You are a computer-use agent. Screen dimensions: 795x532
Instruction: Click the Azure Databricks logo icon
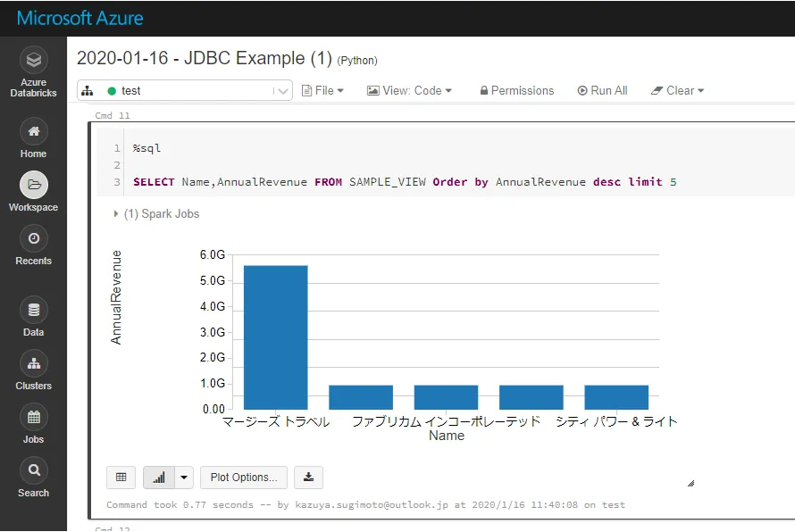(x=33, y=60)
